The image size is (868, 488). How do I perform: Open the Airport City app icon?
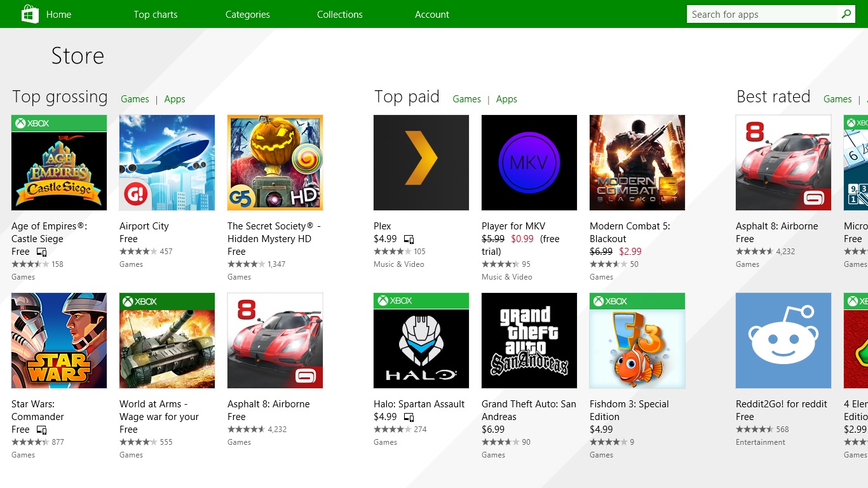[167, 163]
